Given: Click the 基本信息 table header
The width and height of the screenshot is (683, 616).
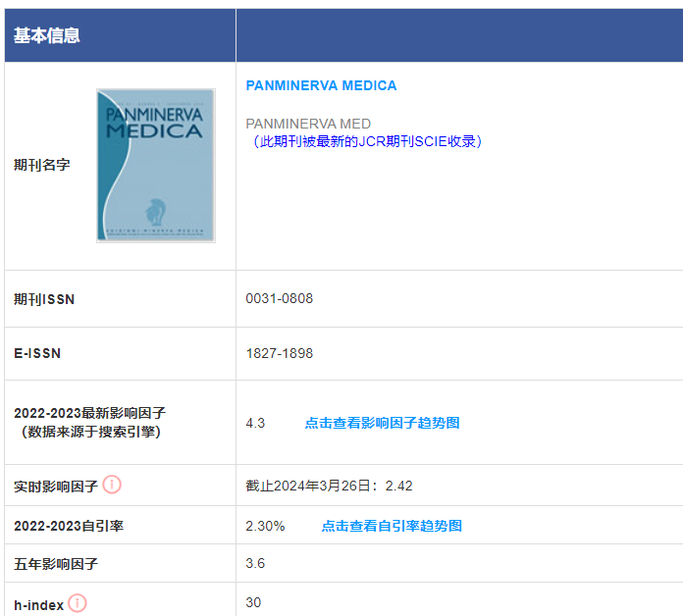Looking at the screenshot, I should [46, 35].
